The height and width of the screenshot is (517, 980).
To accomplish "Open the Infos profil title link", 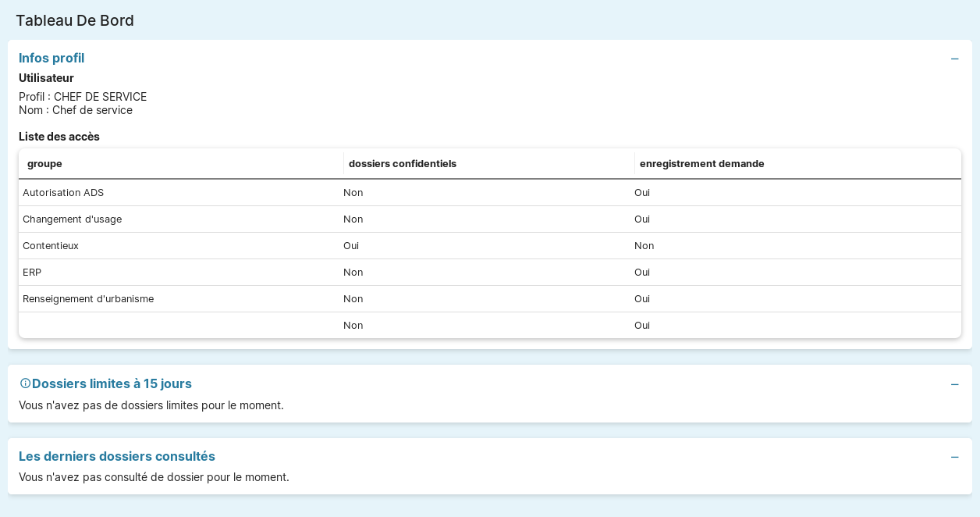I will click(51, 58).
